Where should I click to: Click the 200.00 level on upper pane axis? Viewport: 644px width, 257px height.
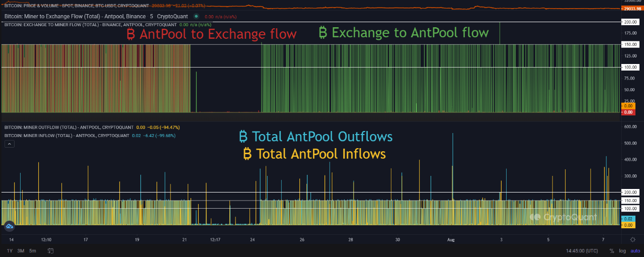point(630,22)
